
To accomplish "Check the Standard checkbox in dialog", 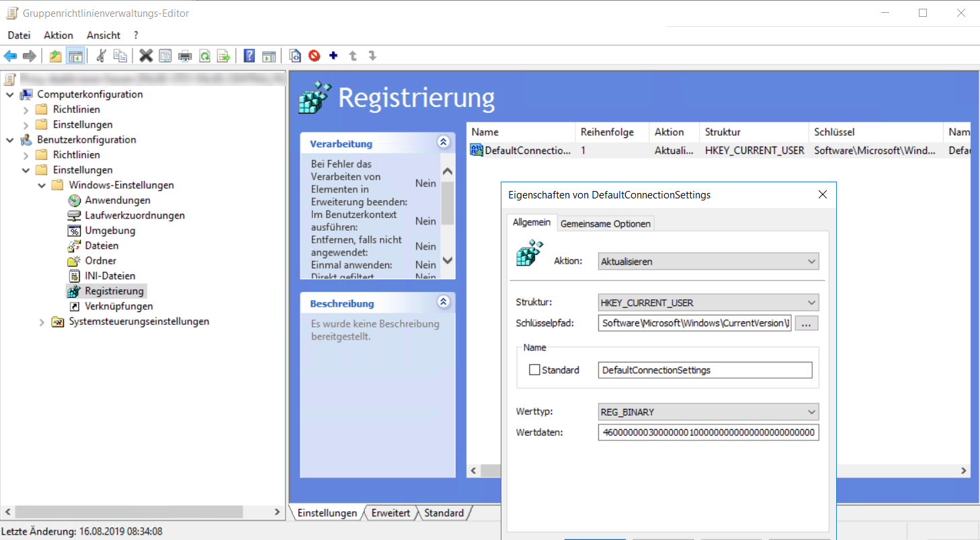I will coord(535,370).
